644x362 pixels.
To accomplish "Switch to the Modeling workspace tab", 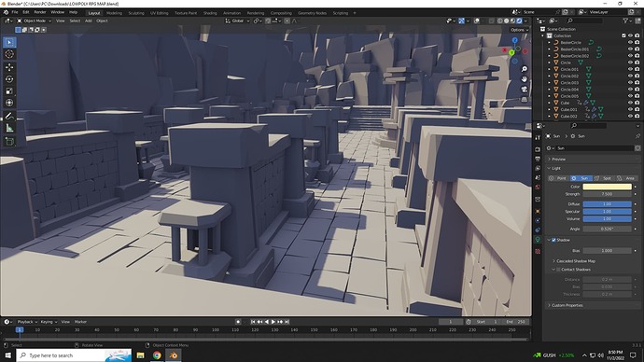I will 114,13.
